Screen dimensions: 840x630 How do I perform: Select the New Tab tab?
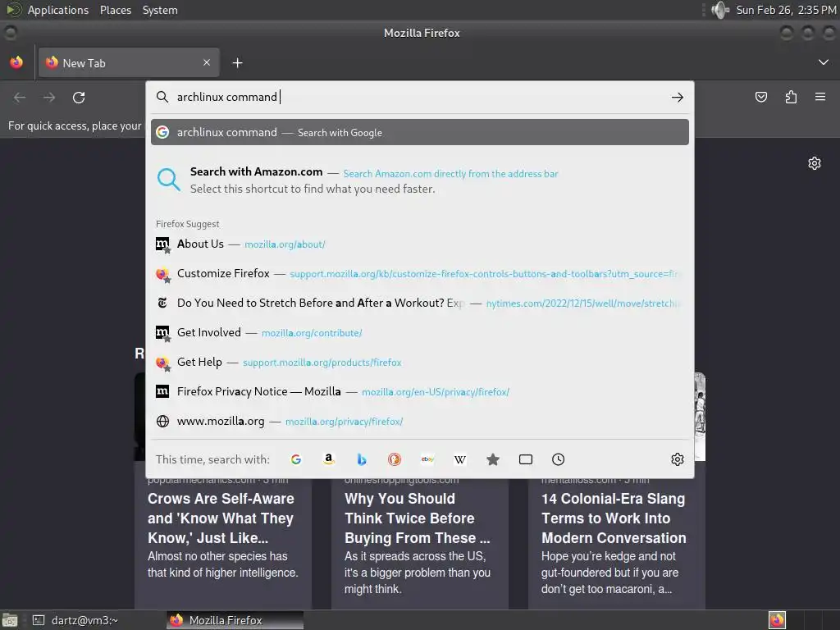(x=129, y=63)
